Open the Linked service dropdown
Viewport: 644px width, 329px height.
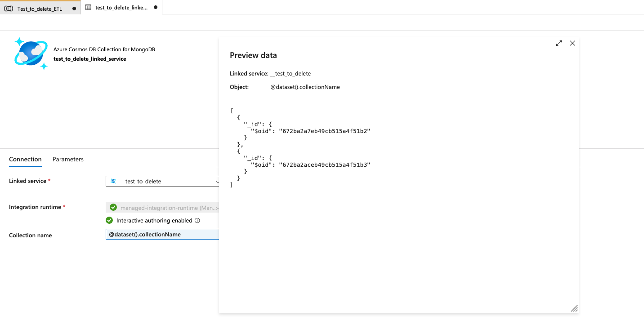click(x=163, y=181)
